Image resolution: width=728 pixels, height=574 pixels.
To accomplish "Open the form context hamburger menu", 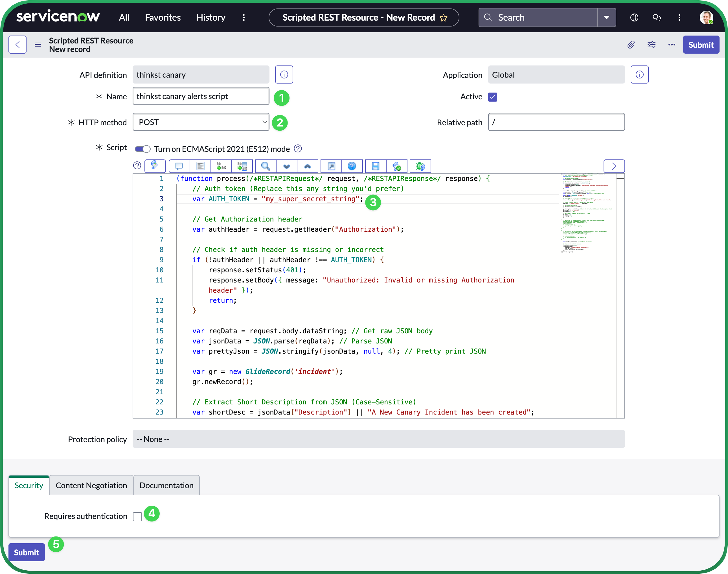I will pyautogui.click(x=38, y=45).
